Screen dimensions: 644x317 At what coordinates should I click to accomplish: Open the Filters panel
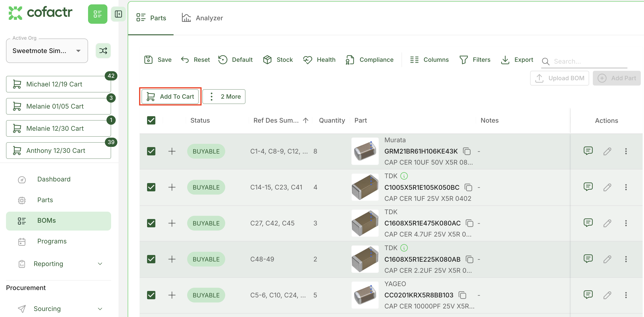[x=475, y=60]
